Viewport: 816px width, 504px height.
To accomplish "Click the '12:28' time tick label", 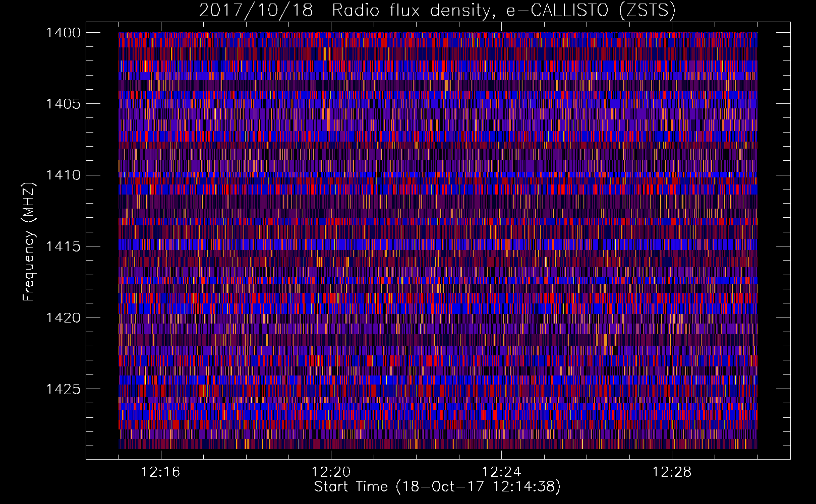I will point(672,472).
